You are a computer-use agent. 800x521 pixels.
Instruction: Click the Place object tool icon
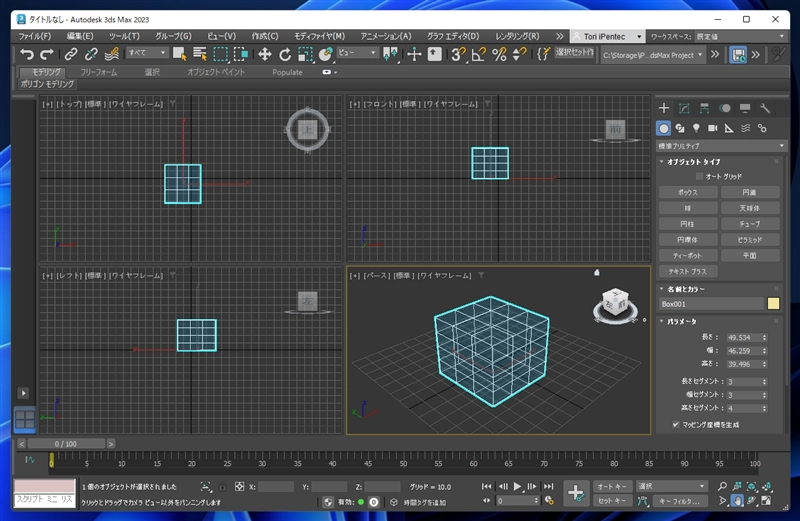click(326, 54)
